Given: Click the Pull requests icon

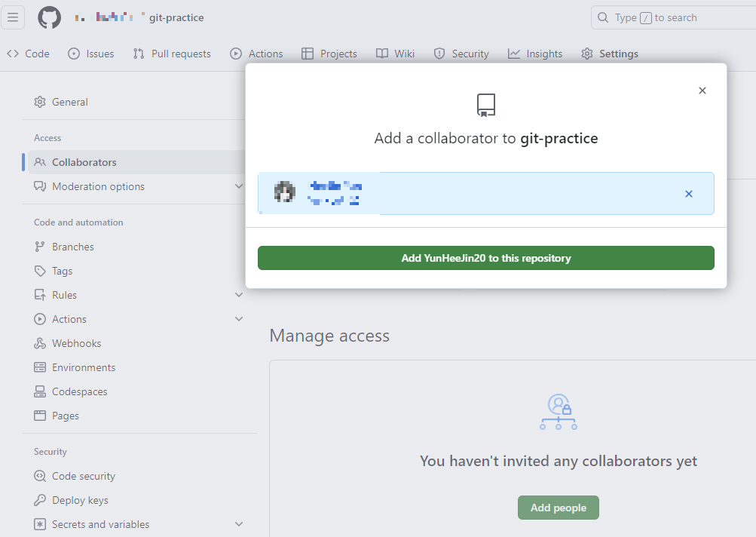Looking at the screenshot, I should pos(139,54).
